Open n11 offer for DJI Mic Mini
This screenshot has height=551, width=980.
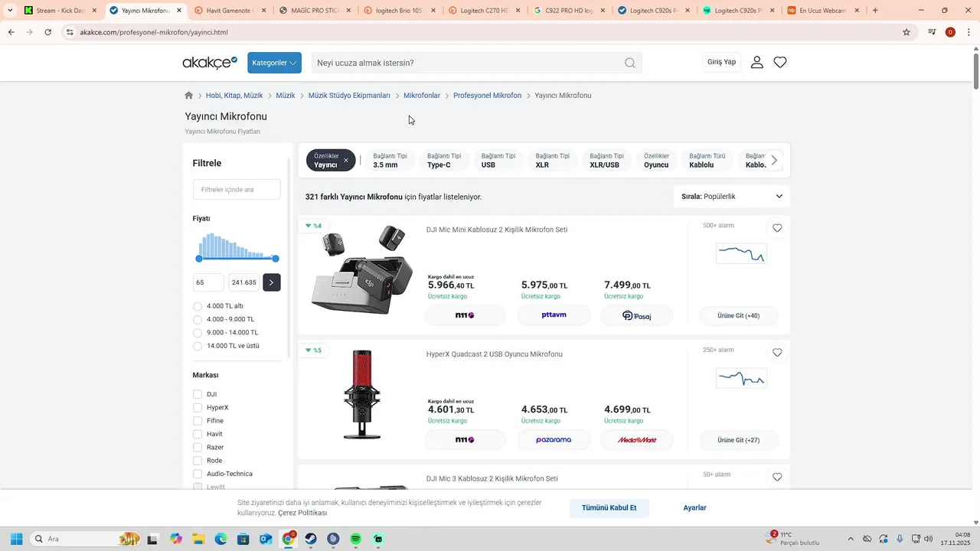465,315
